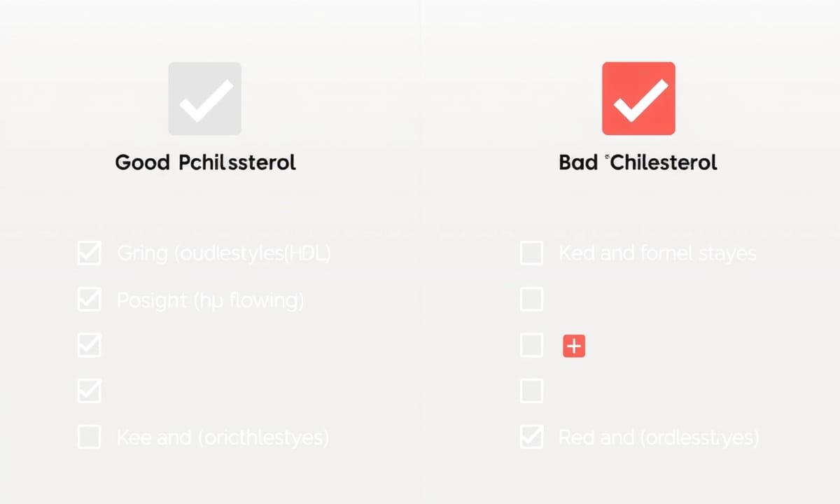Check the empty box directly below Ked and fornel
Screen dimensions: 840x504
532,300
